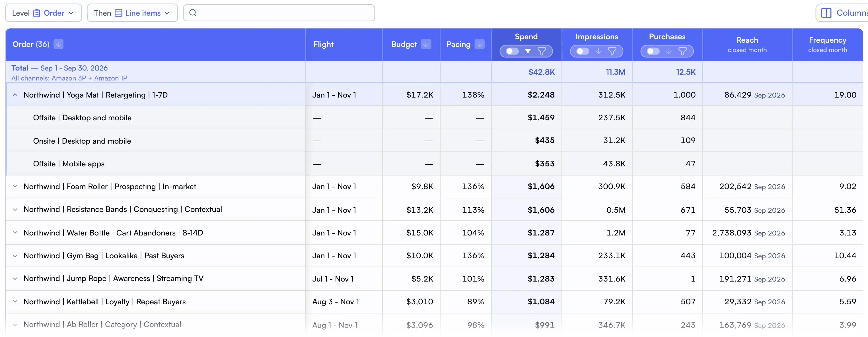Toggle the Spend column switch
The width and height of the screenshot is (868, 337).
click(x=512, y=51)
